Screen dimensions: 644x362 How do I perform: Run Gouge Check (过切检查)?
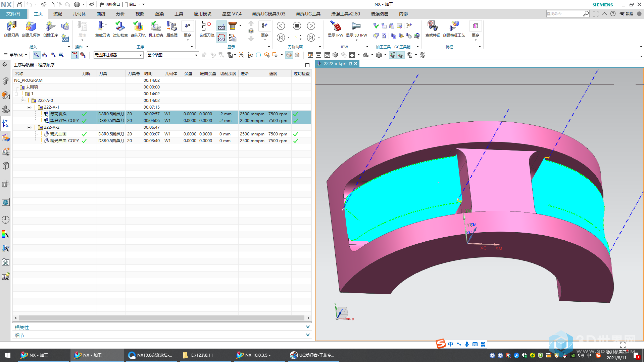click(120, 29)
